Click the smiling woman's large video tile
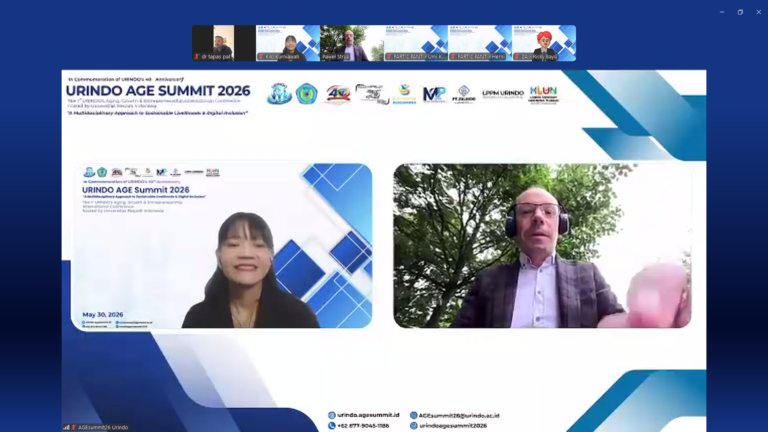768x432 pixels. coord(222,246)
